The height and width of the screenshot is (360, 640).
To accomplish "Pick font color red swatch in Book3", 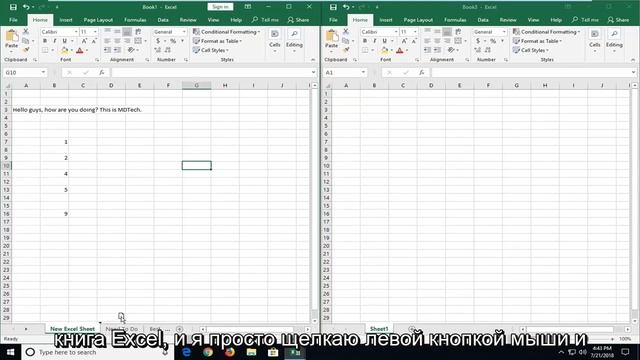I will pyautogui.click(x=400, y=50).
